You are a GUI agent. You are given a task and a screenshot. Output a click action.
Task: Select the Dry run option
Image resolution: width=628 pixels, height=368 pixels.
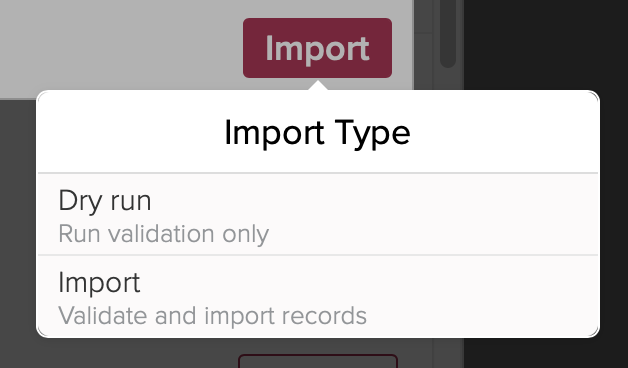(x=318, y=214)
